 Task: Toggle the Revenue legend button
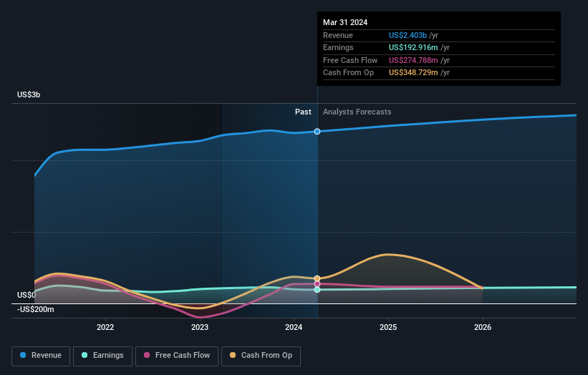41,356
